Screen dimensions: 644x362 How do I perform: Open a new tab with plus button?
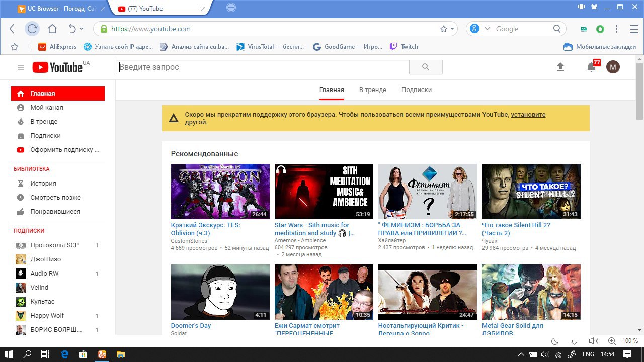point(231,7)
